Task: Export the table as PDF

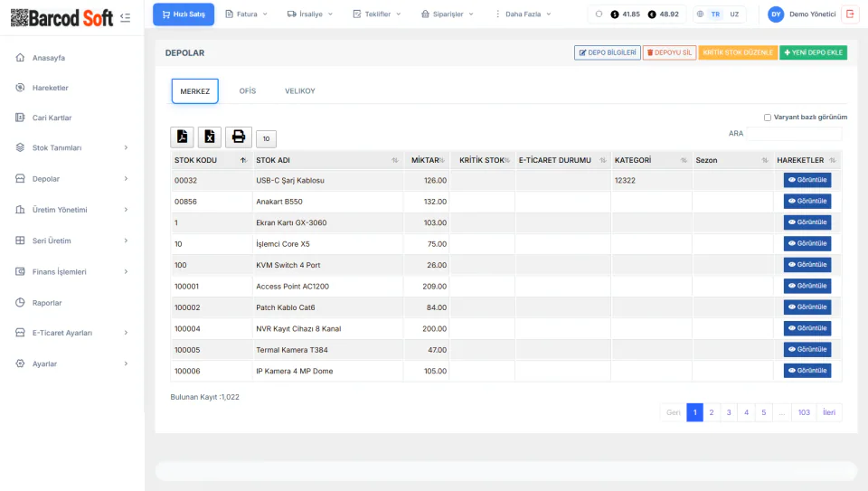Action: coord(182,137)
